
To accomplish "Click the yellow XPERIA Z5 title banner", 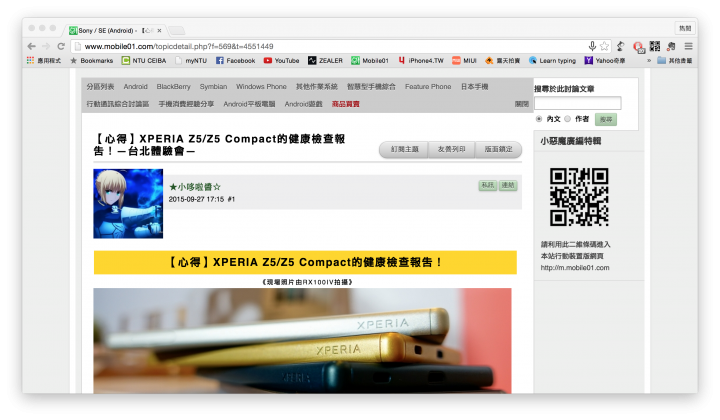I will pyautogui.click(x=305, y=262).
